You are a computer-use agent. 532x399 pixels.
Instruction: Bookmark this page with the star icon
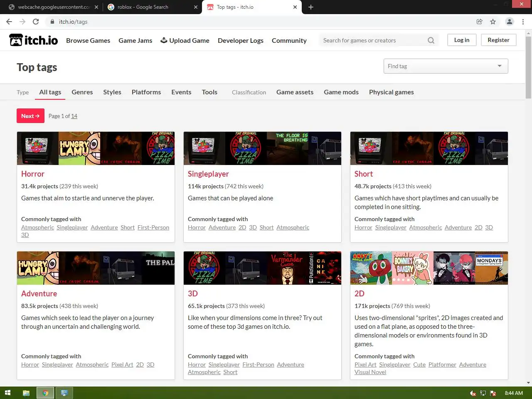pos(493,22)
